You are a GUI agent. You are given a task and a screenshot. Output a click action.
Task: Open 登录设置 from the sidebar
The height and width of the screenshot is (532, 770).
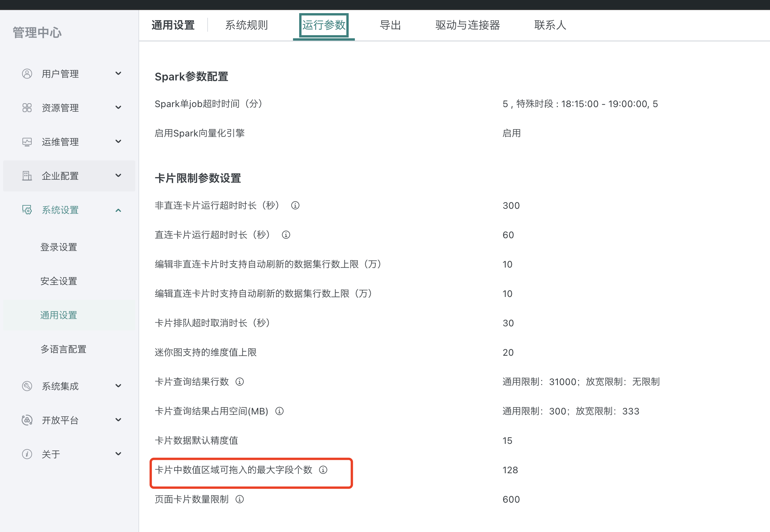(58, 247)
